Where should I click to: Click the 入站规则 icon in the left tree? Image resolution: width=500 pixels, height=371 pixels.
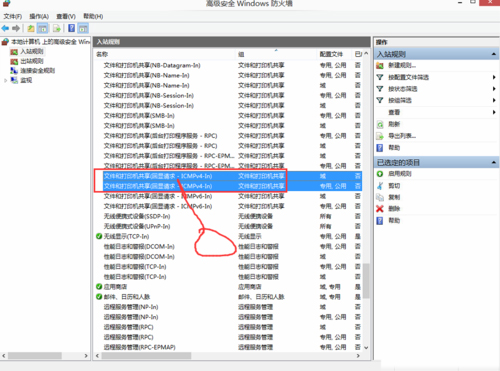click(14, 52)
